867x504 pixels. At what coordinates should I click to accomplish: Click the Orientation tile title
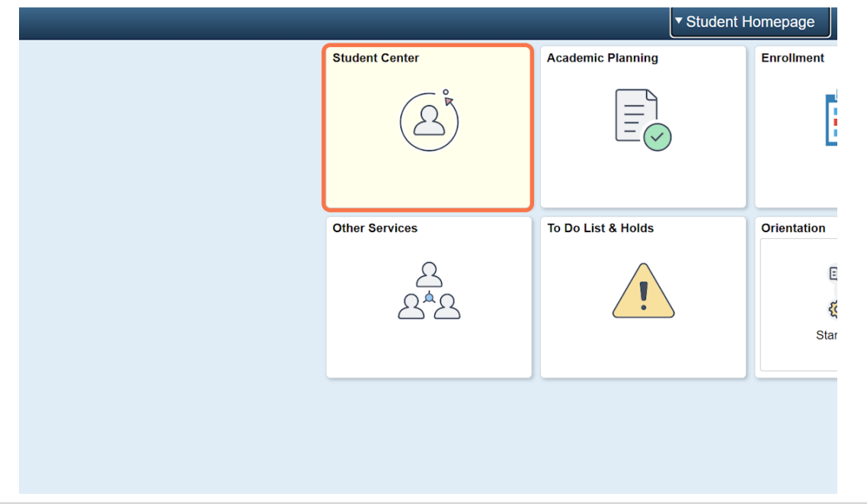click(x=793, y=228)
